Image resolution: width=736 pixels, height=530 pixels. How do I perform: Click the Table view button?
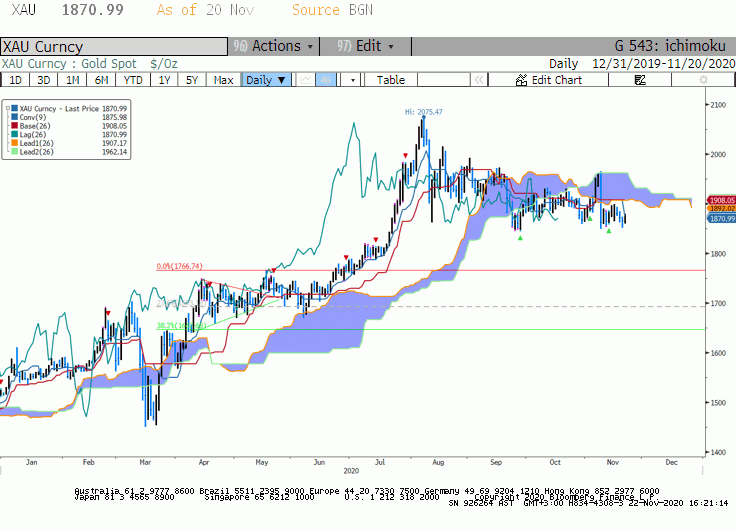click(391, 80)
